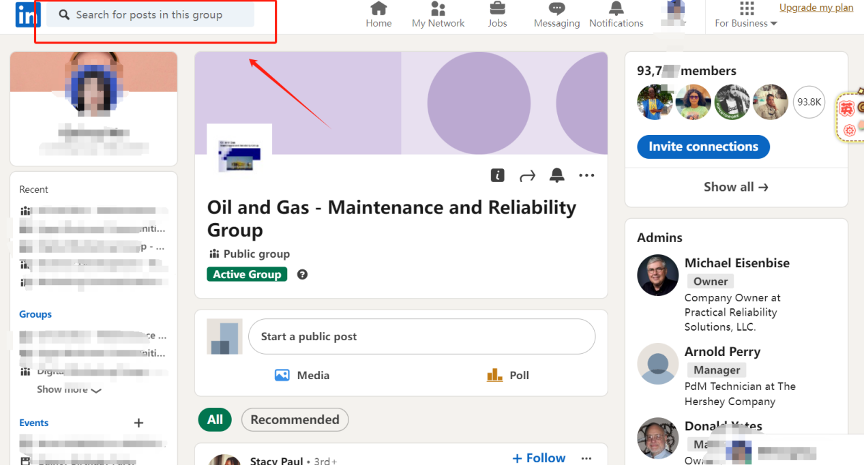Open Michael Eisenbise's profile
Image resolution: width=864 pixels, height=466 pixels.
737,263
